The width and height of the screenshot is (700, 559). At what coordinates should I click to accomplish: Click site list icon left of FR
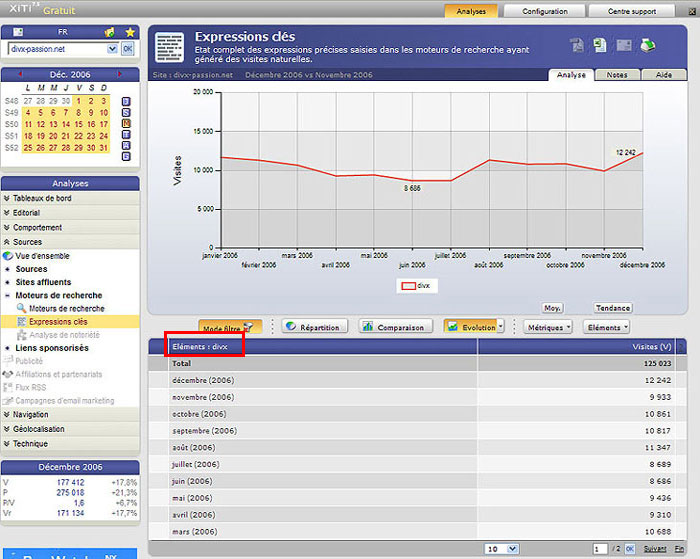(x=18, y=32)
